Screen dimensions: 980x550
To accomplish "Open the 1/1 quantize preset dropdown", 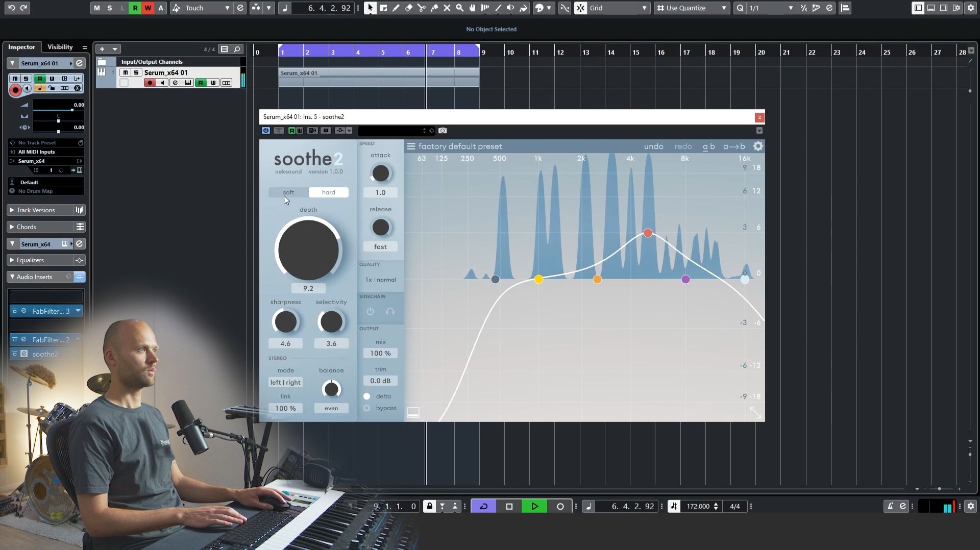I will coord(771,8).
